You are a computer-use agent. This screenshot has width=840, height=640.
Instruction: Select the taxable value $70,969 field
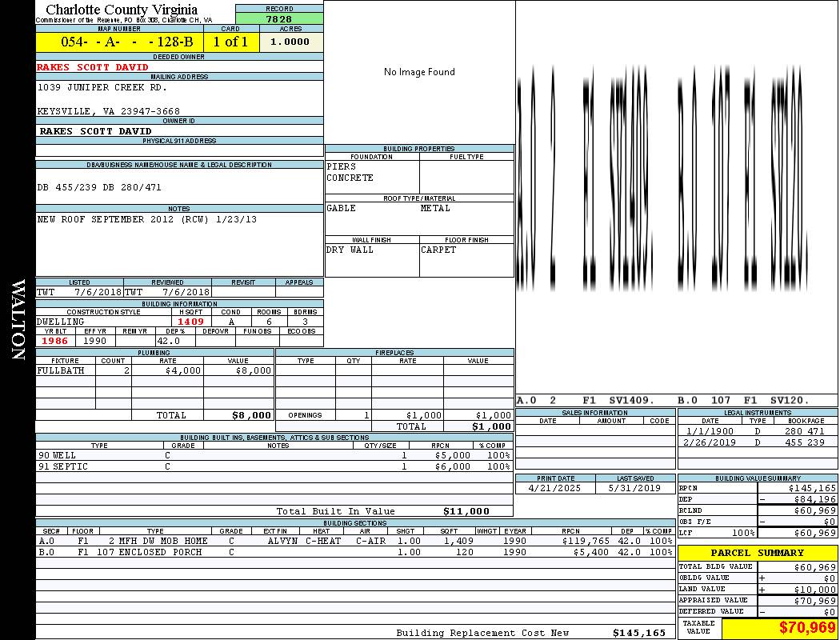tap(779, 628)
